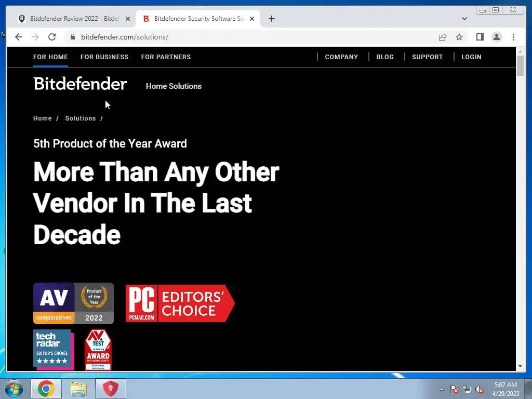Viewport: 532px width, 399px height.
Task: Close the Bitdefender Security Software tab
Action: click(x=252, y=19)
